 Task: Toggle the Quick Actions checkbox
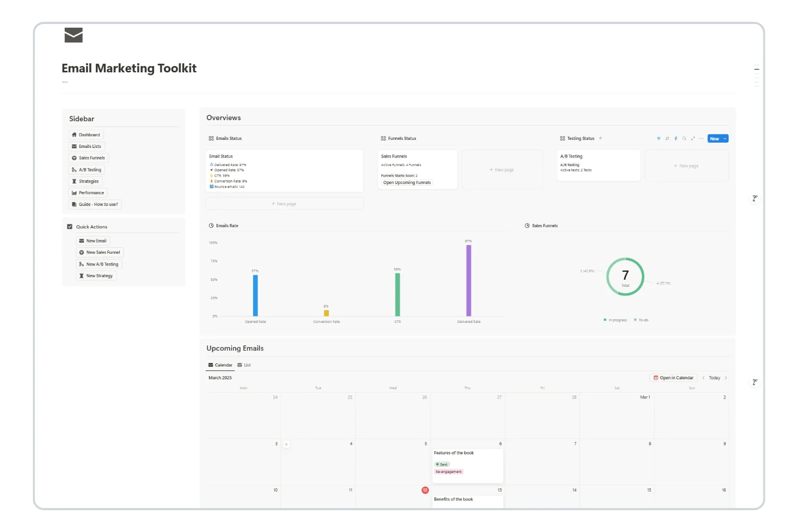pyautogui.click(x=70, y=226)
